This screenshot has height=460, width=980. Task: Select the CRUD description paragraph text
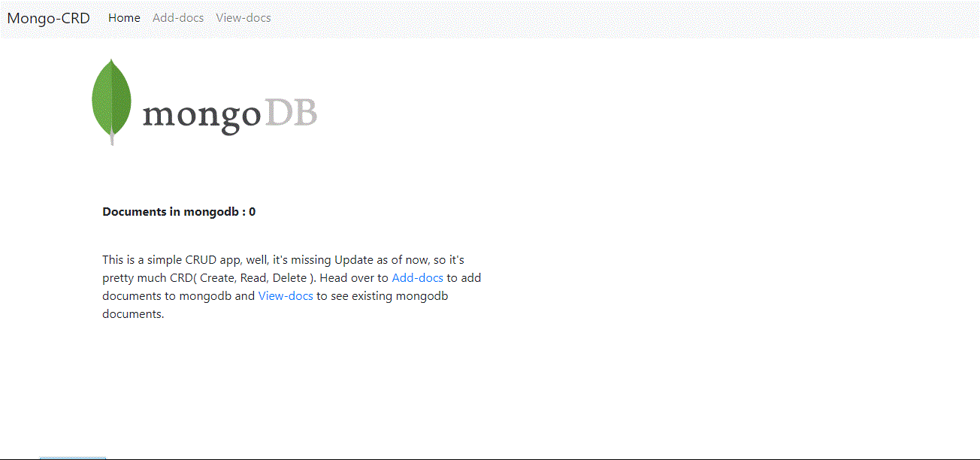(x=292, y=286)
